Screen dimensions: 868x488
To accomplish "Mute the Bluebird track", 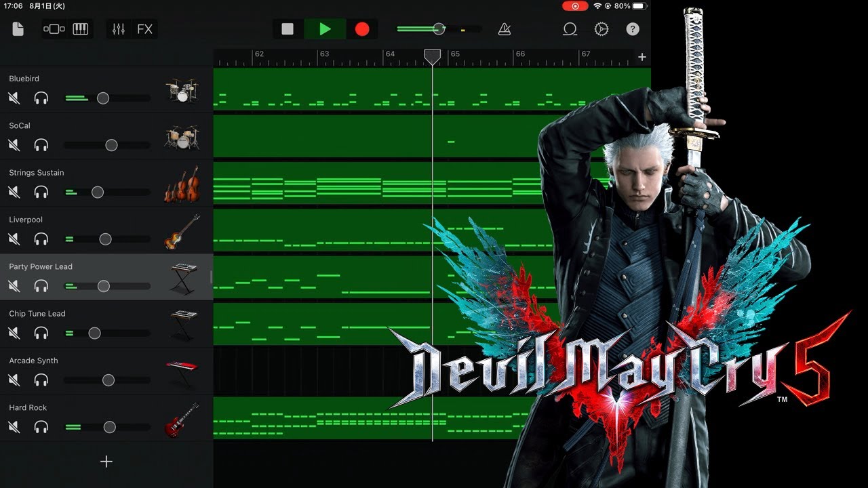I will pos(14,98).
